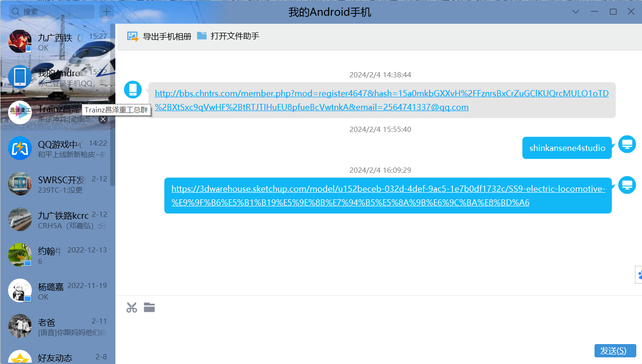Screen dimensions: 642x364
Task: Click the computer avatar beside sketchup link message
Action: pos(627,185)
